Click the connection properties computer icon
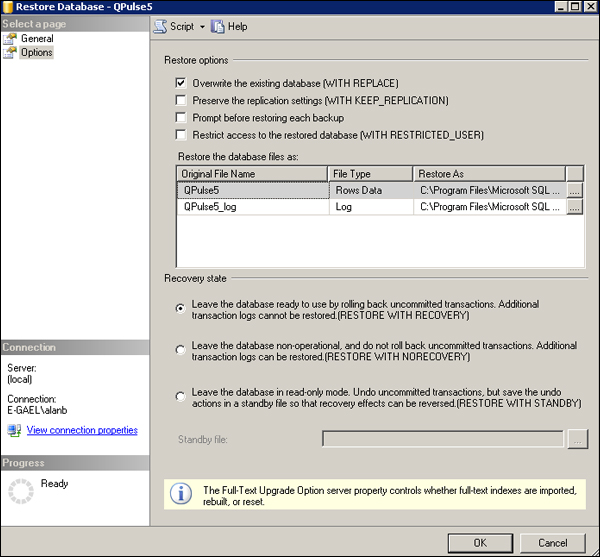 [14, 430]
